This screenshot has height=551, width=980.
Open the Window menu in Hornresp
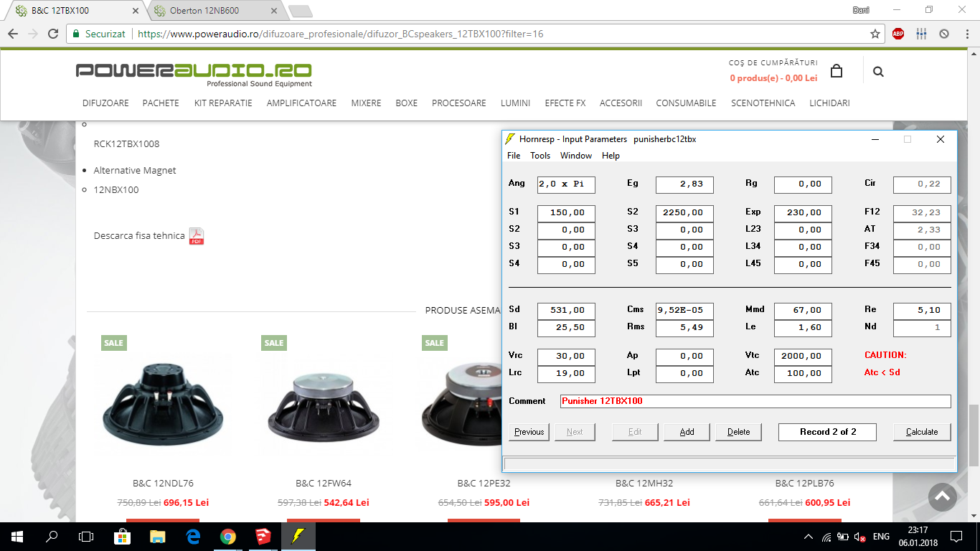576,156
